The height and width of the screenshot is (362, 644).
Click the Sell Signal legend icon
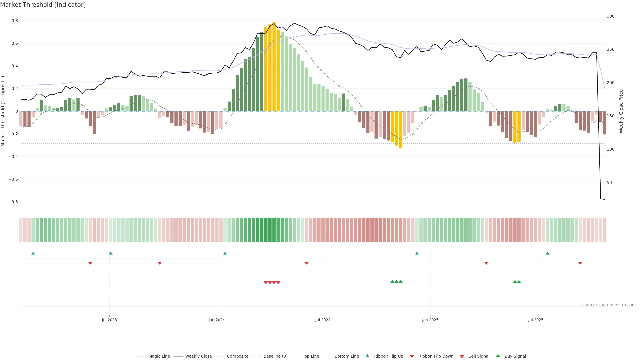pos(462,356)
